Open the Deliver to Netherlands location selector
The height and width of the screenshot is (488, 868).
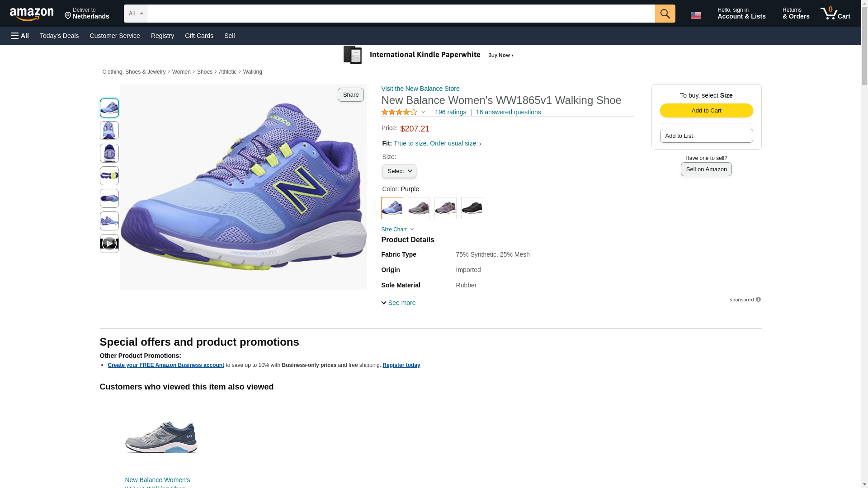pos(87,14)
